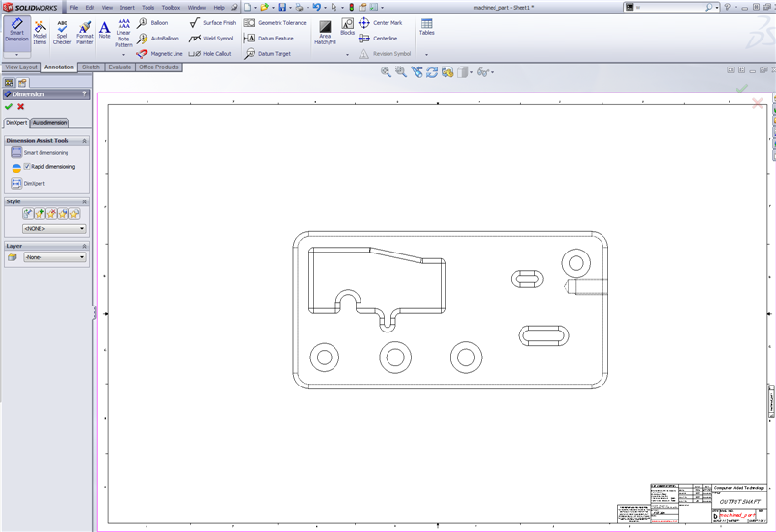776x532 pixels.
Task: Collapse the Style section
Action: click(84, 201)
